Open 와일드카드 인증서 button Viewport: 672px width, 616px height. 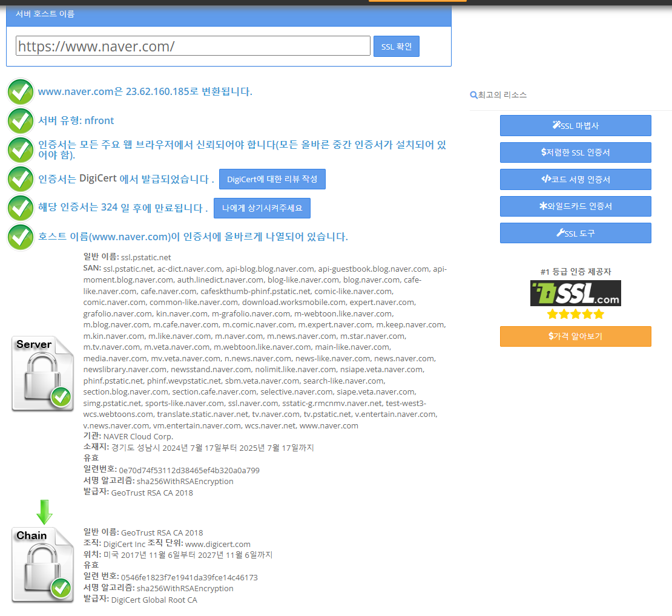576,206
